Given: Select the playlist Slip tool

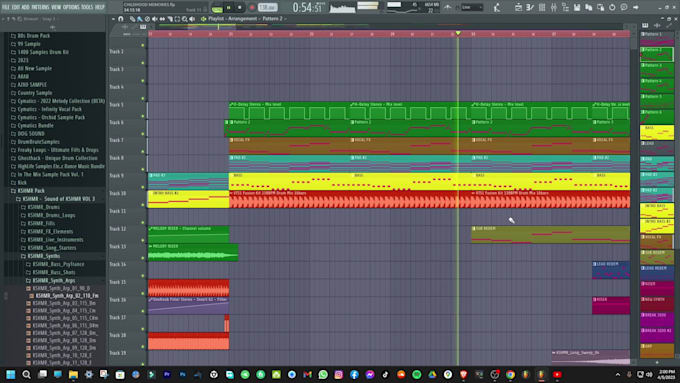Looking at the screenshot, I should pyautogui.click(x=162, y=19).
